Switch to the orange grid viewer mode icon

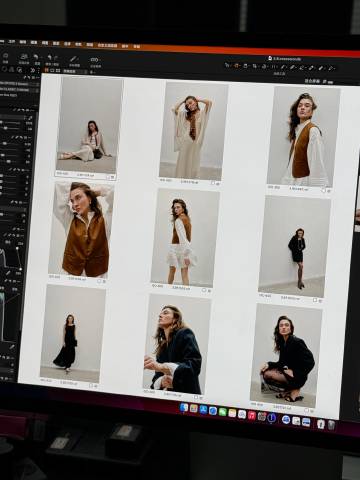point(47,70)
